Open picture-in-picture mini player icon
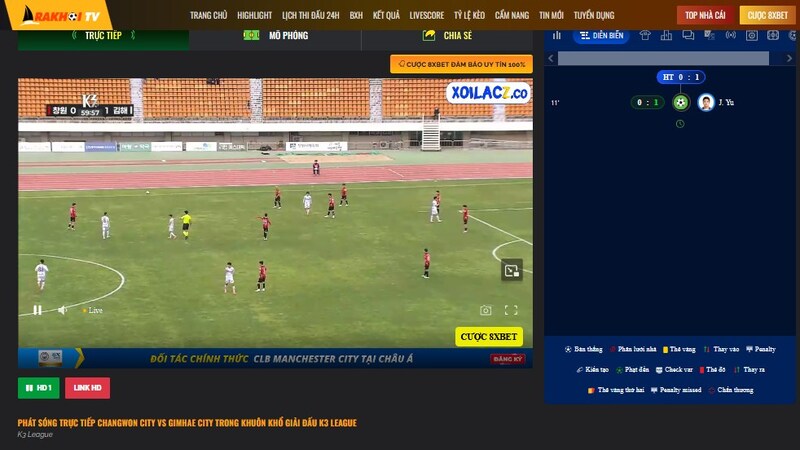 (x=512, y=270)
